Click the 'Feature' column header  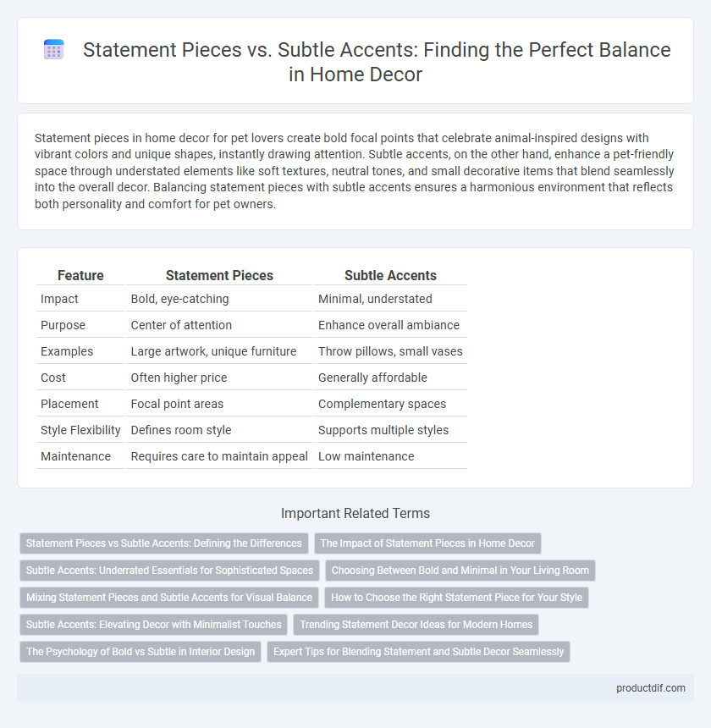(x=80, y=275)
